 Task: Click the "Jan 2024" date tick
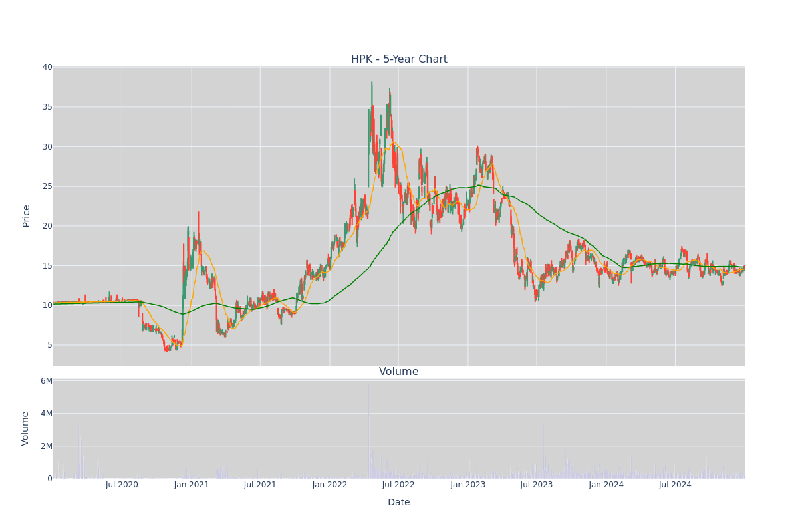(x=606, y=485)
